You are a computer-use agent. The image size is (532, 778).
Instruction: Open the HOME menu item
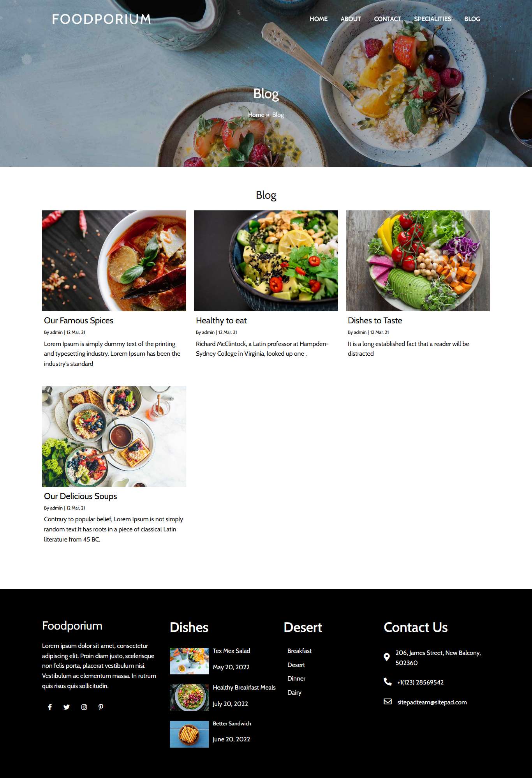[x=319, y=19]
